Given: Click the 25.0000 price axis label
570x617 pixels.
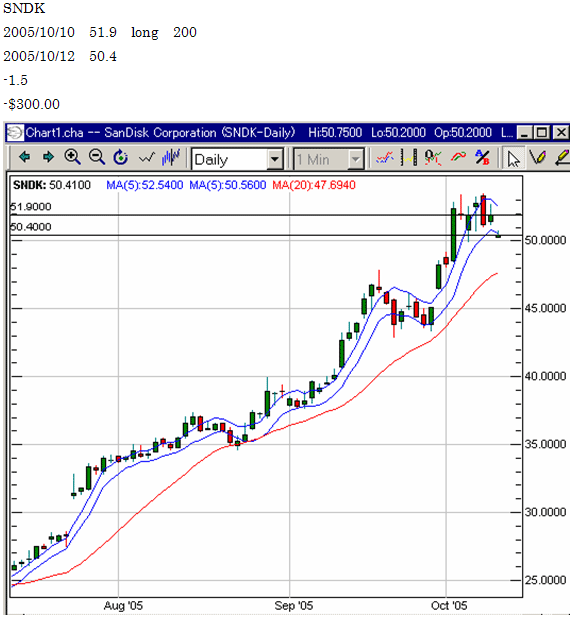Looking at the screenshot, I should [x=545, y=580].
